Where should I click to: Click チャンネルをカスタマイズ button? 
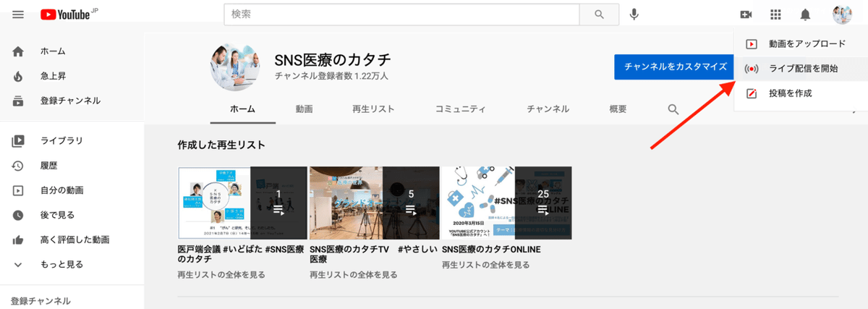675,67
